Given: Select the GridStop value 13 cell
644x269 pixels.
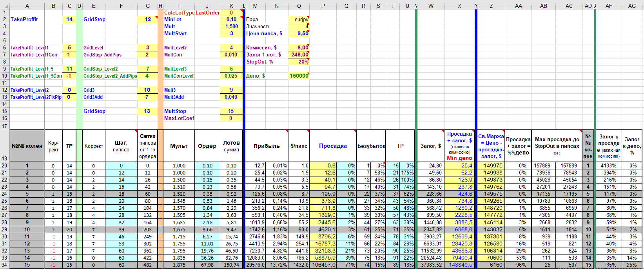Looking at the screenshot, I should click(x=147, y=111).
